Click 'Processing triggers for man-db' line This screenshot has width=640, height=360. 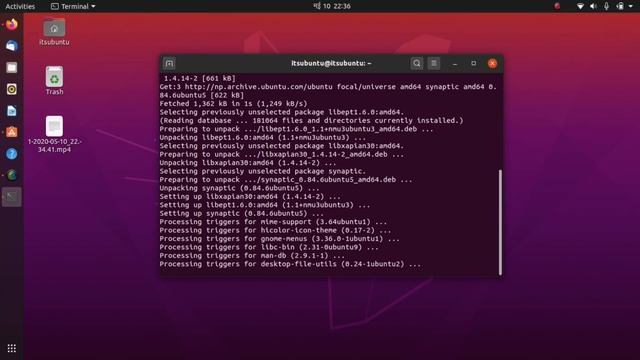252,256
